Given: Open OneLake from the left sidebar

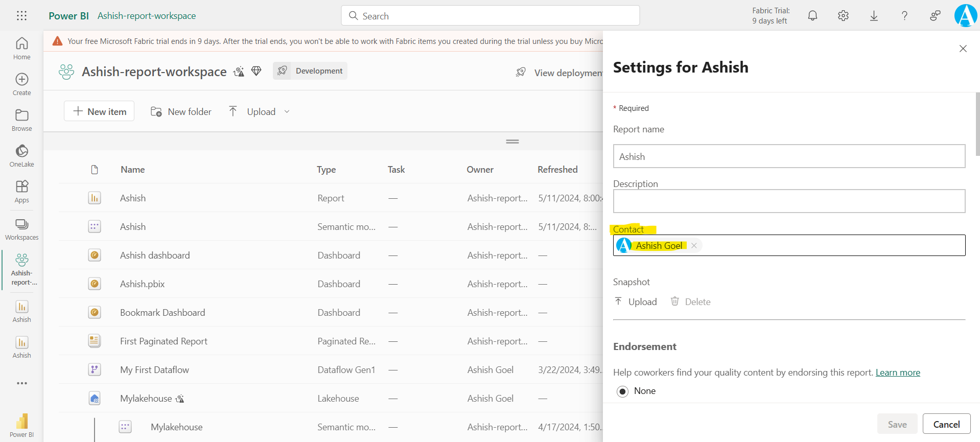Looking at the screenshot, I should 21,155.
